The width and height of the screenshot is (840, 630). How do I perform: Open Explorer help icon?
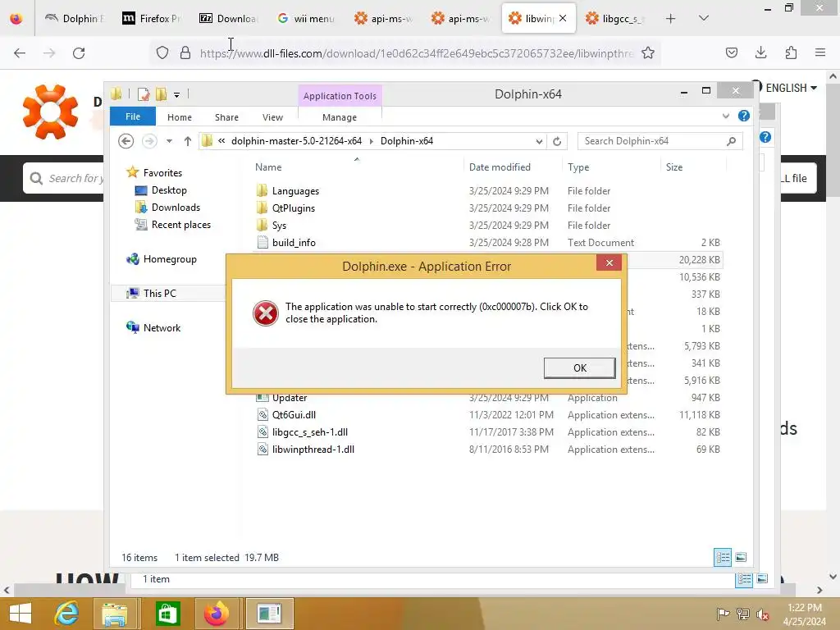tap(743, 116)
